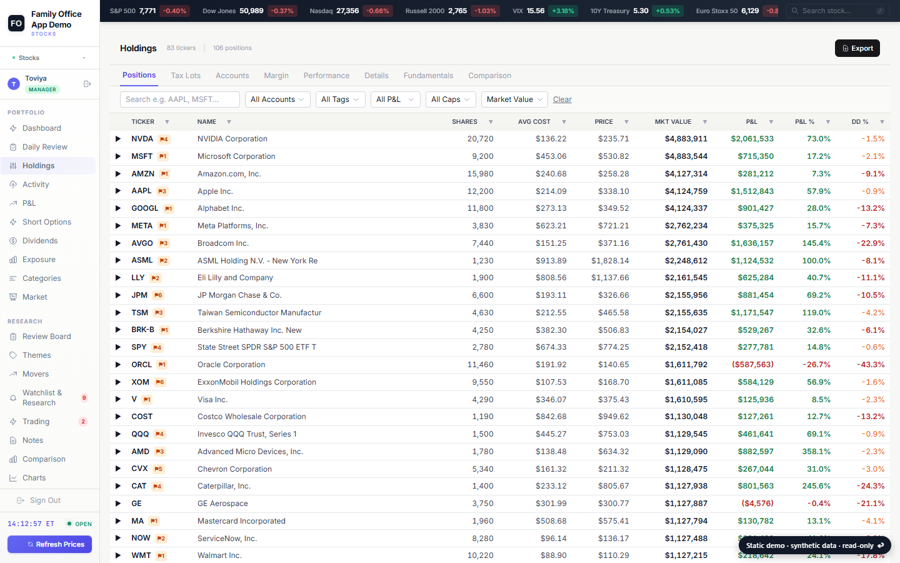
Task: Open Watchlist & Research bell icon
Action: 13,398
